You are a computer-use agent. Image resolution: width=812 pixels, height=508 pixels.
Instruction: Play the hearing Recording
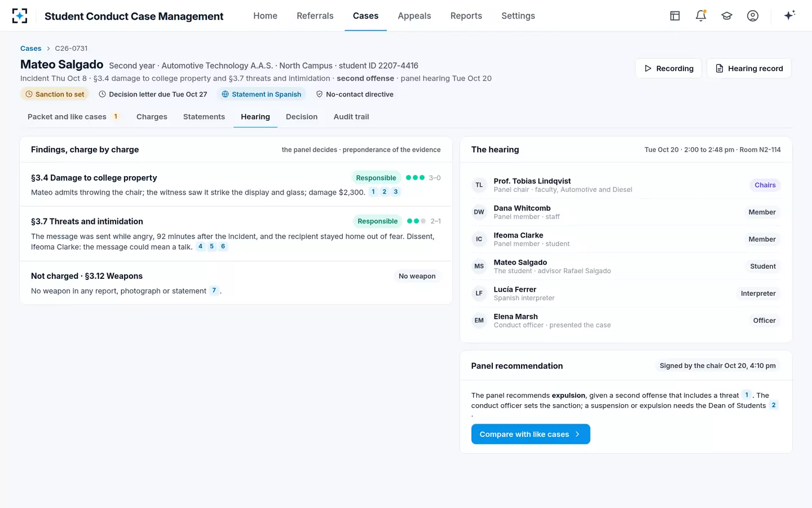(x=669, y=68)
